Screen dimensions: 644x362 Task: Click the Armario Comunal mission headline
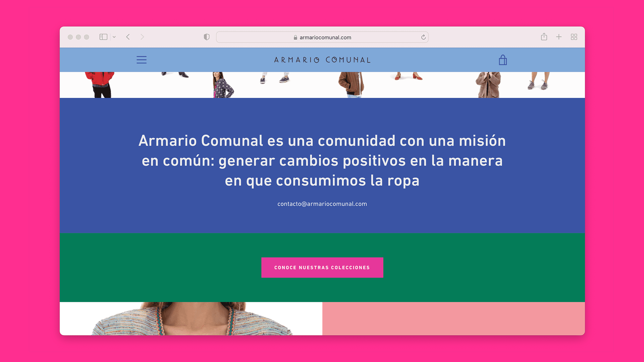[x=322, y=161]
